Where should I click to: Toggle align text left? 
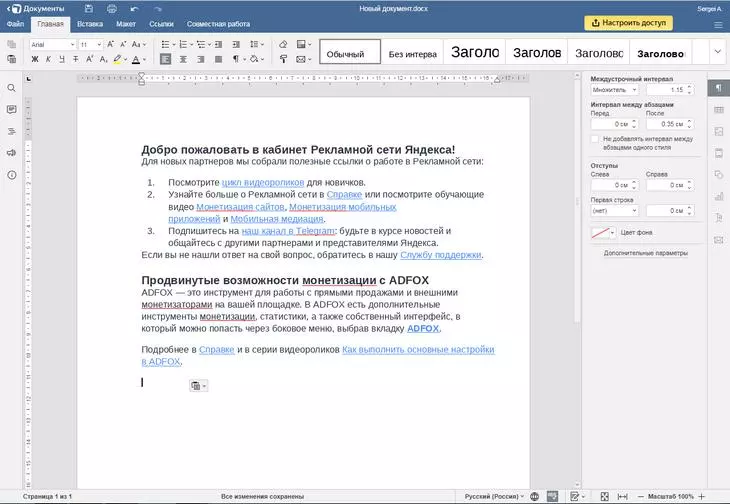click(x=165, y=59)
